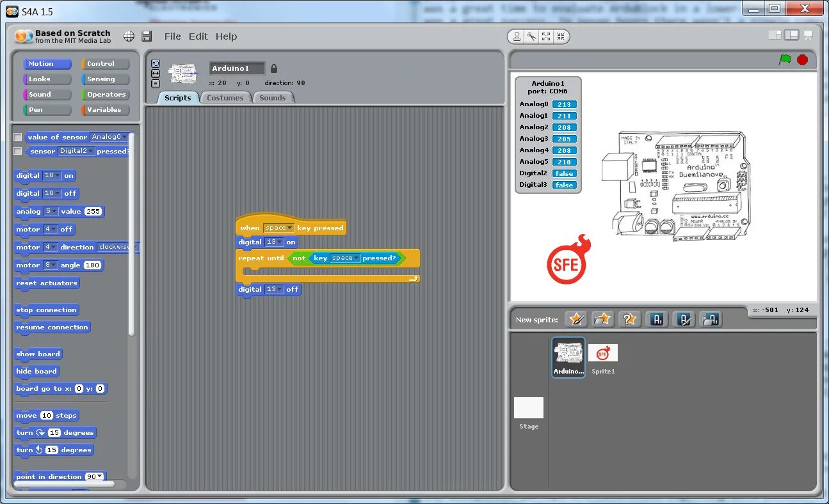Stop all scripts with red stop sign

pos(802,59)
